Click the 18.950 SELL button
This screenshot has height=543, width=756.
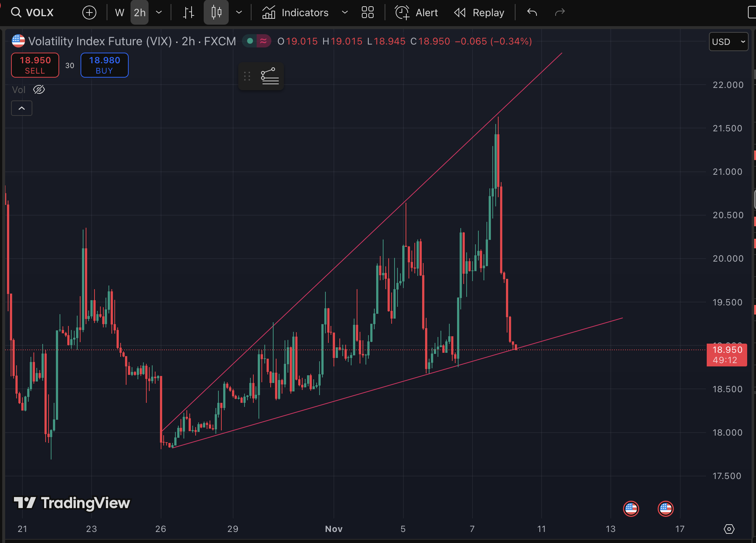coord(35,65)
